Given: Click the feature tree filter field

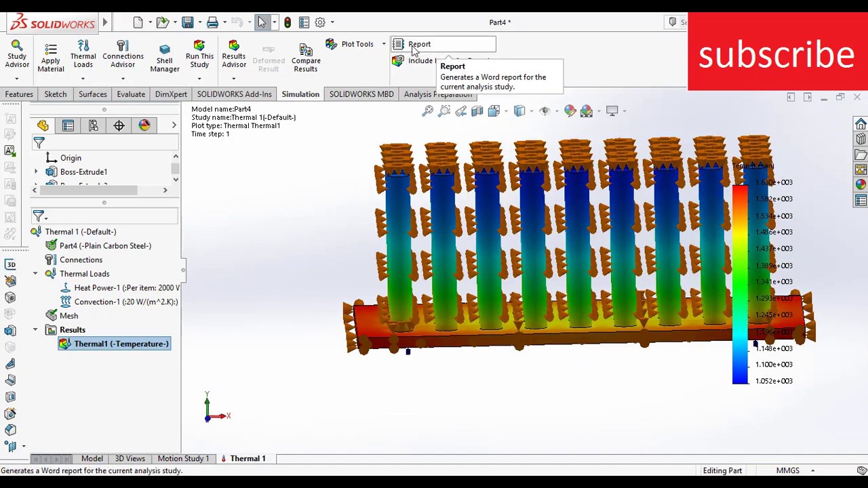Looking at the screenshot, I should 104,143.
